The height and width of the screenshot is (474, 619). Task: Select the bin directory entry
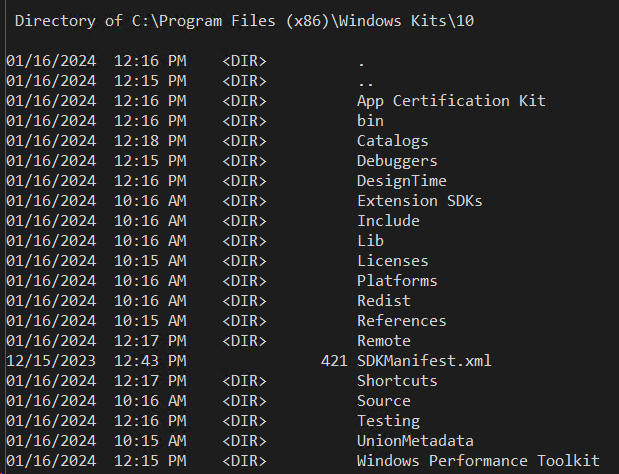click(x=370, y=121)
